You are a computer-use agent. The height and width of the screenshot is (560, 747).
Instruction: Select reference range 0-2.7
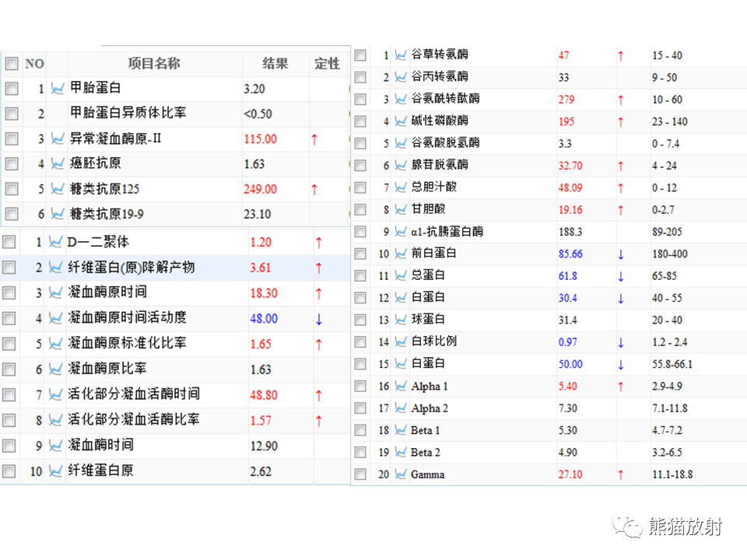click(x=663, y=210)
